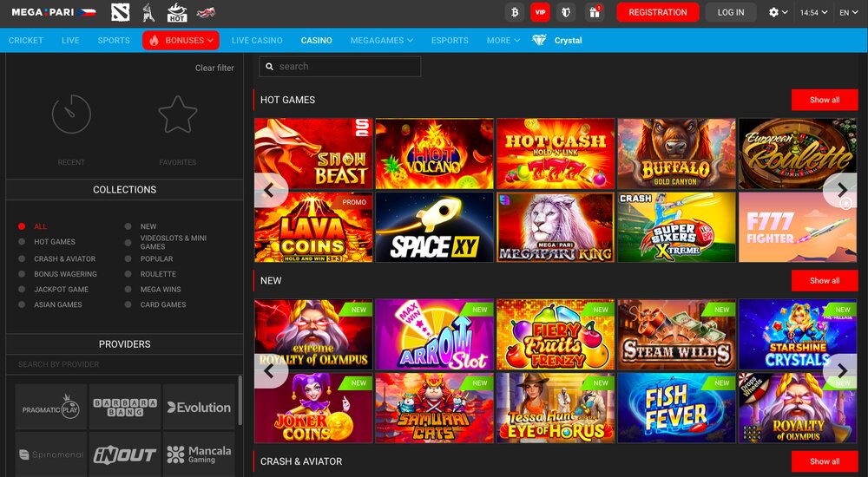Open the settings gear menu
This screenshot has height=477, width=868.
778,12
